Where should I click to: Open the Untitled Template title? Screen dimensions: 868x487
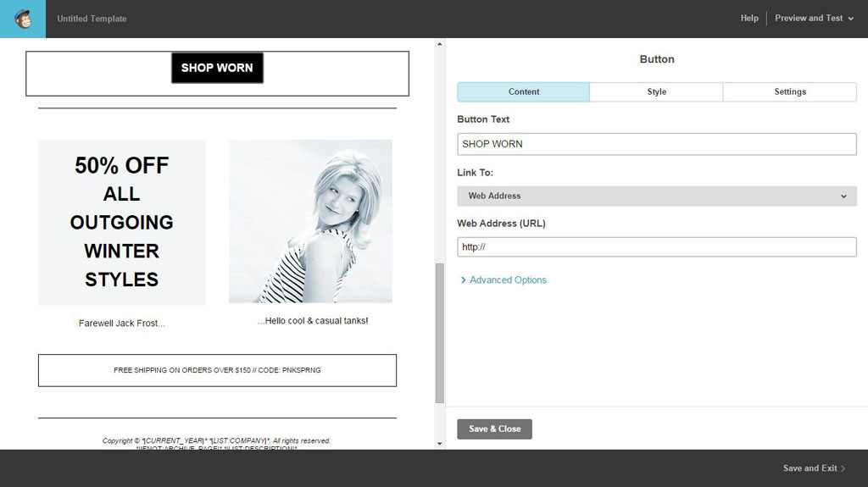[x=92, y=19]
